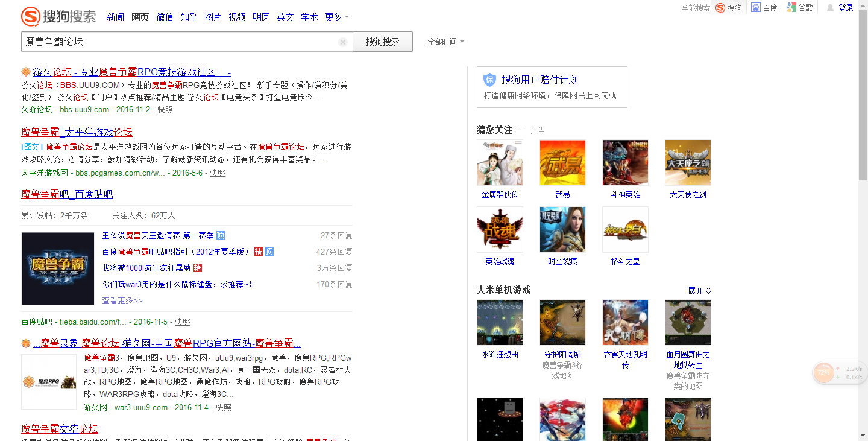
Task: Click the orange flower icon beside 游久论坛 result
Action: [25, 72]
